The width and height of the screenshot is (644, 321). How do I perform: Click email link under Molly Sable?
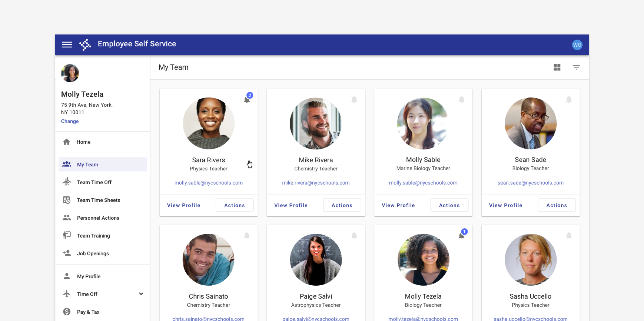tap(423, 183)
